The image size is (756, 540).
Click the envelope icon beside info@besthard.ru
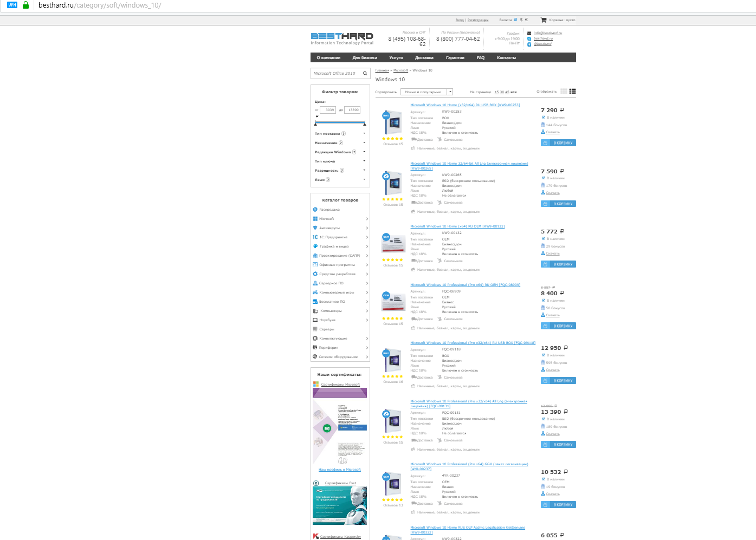click(x=529, y=33)
